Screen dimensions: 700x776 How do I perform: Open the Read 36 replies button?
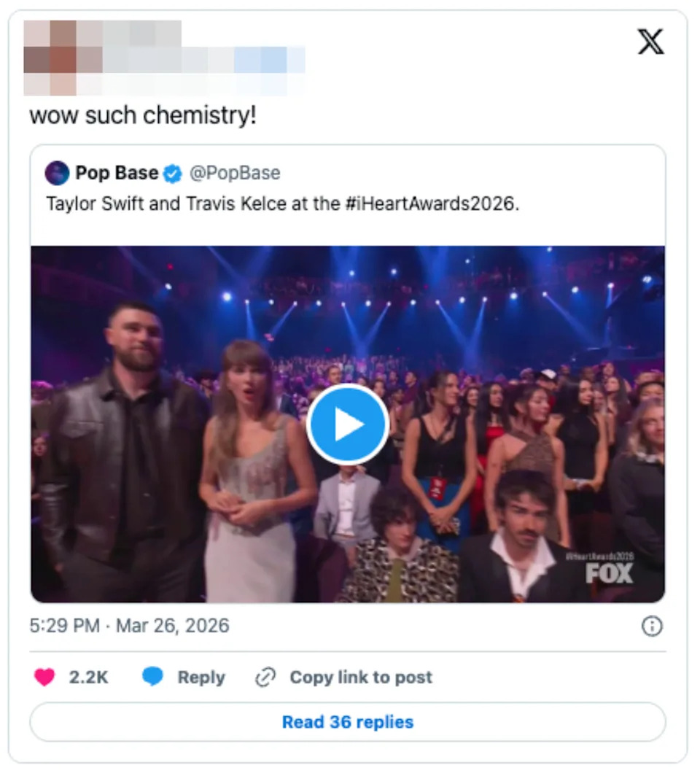pyautogui.click(x=348, y=722)
